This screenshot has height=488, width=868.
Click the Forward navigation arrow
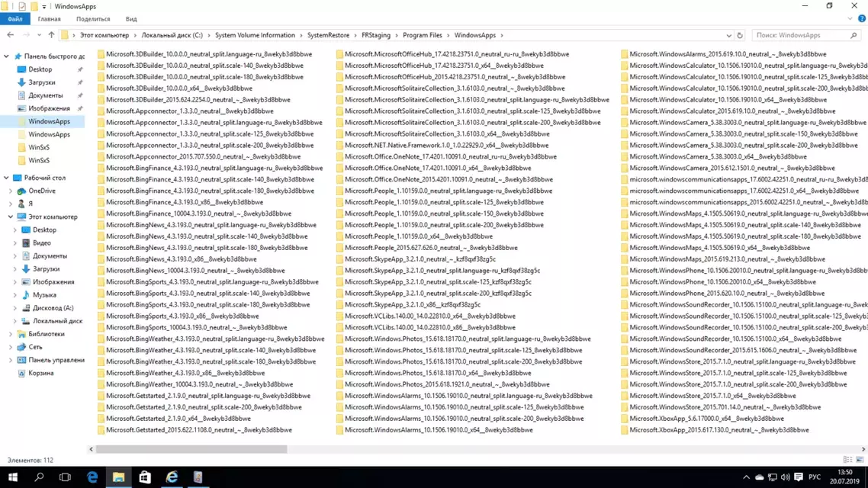click(x=26, y=35)
